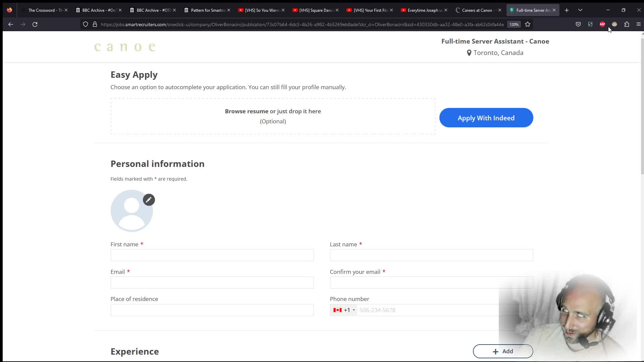Click the Easy Apply heading

coord(134,75)
